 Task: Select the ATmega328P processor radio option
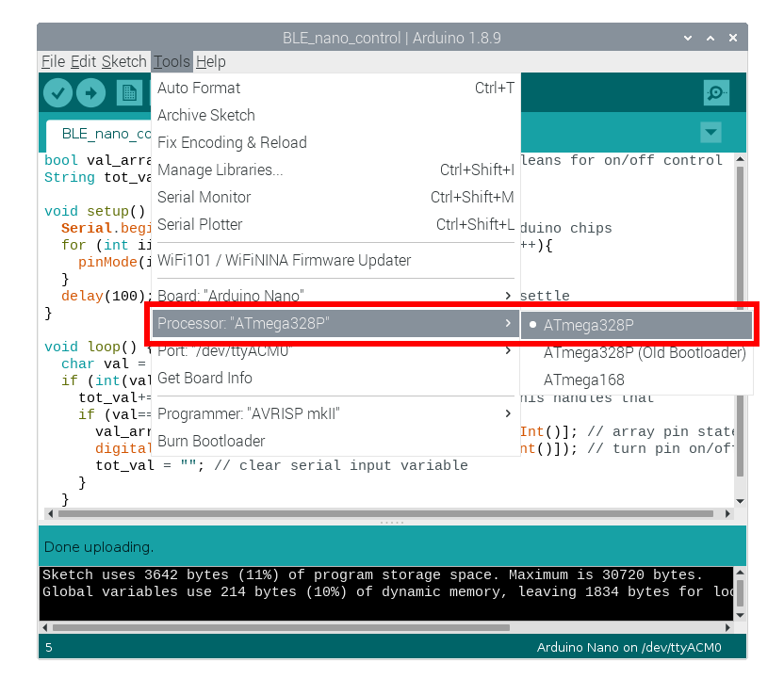click(x=636, y=325)
